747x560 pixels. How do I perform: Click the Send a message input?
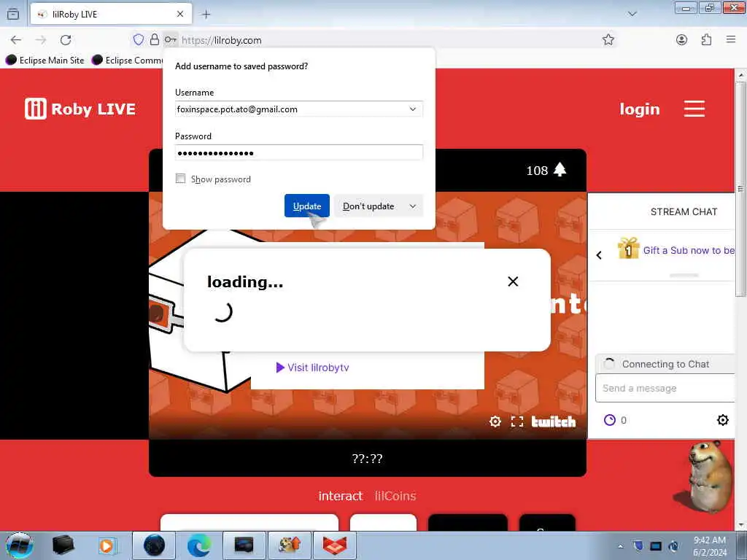[665, 388]
